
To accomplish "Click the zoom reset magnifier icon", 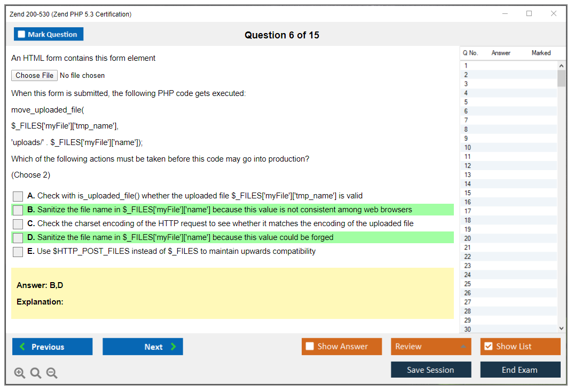I will [x=36, y=373].
